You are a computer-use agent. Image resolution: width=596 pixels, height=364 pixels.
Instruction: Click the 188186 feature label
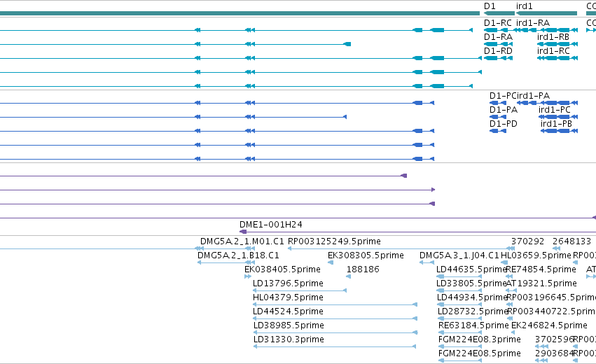coord(363,269)
